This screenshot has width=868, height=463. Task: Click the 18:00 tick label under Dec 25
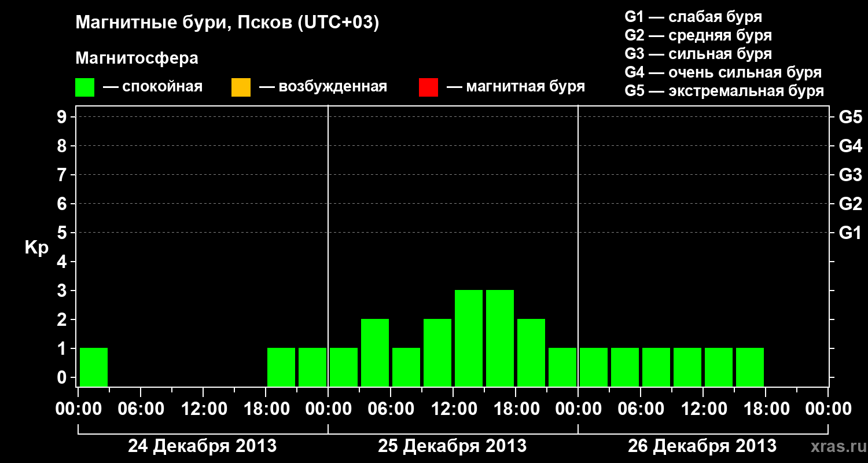[516, 409]
